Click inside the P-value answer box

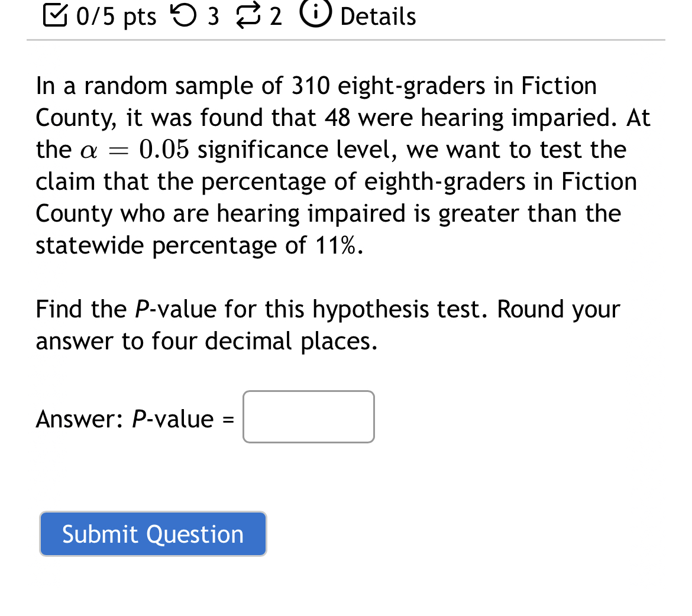[308, 417]
